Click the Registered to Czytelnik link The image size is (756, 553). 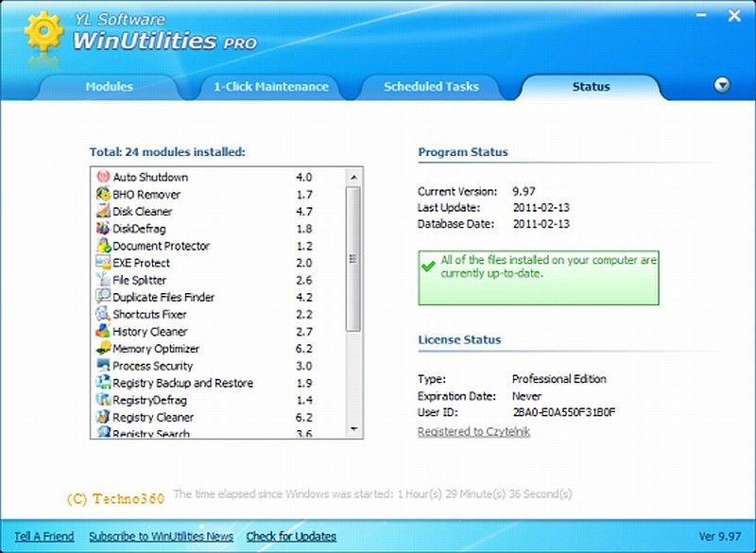[473, 432]
